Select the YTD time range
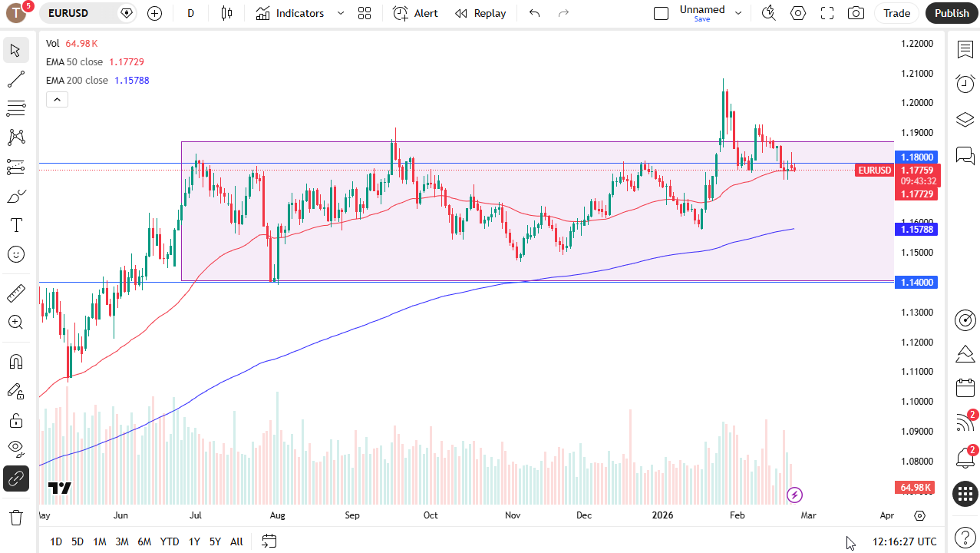This screenshot has height=553, width=980. (x=170, y=541)
